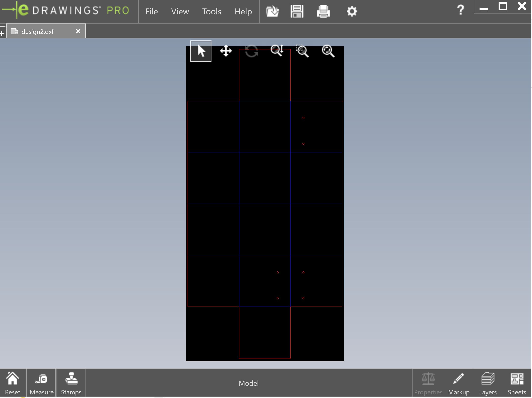Save the drawing with the Save icon
This screenshot has width=532, height=398.
coord(297,11)
